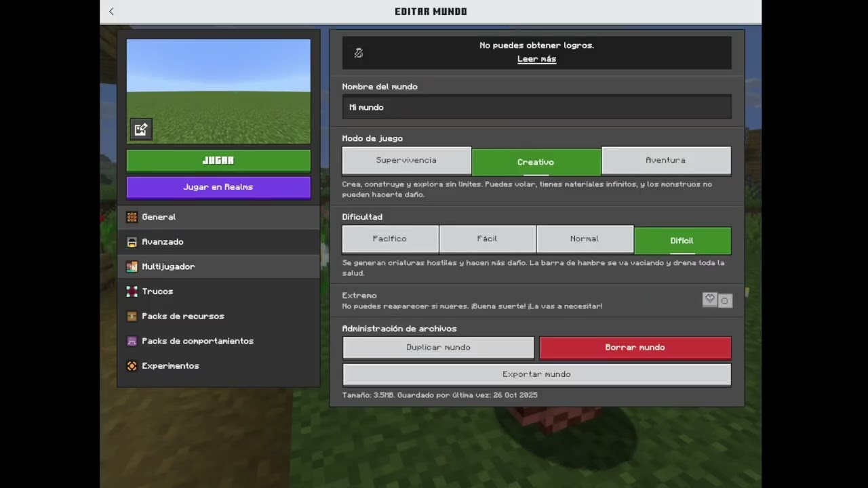Click the Packs de recursos chest icon

click(x=132, y=317)
